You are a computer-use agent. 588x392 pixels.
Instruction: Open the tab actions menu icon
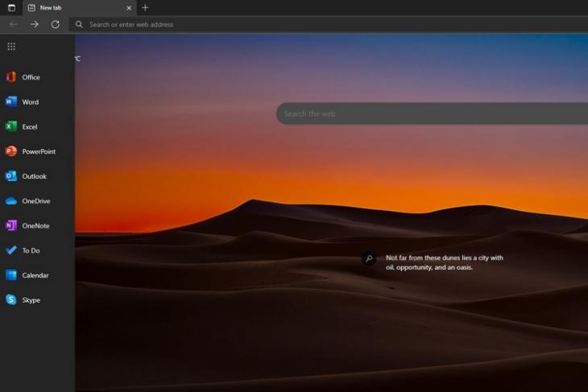point(11,8)
